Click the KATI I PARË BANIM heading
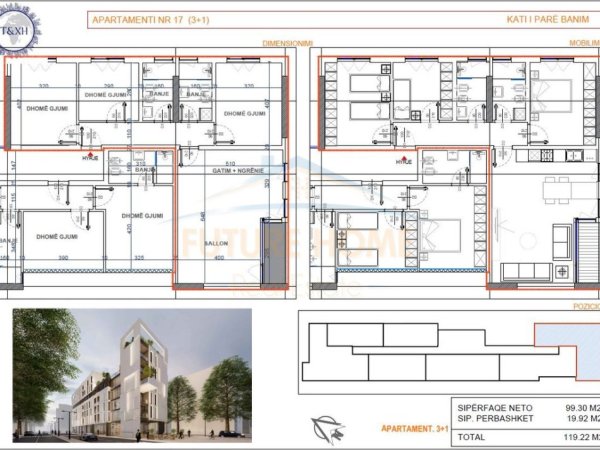This screenshot has width=600, height=450. pyautogui.click(x=510, y=19)
